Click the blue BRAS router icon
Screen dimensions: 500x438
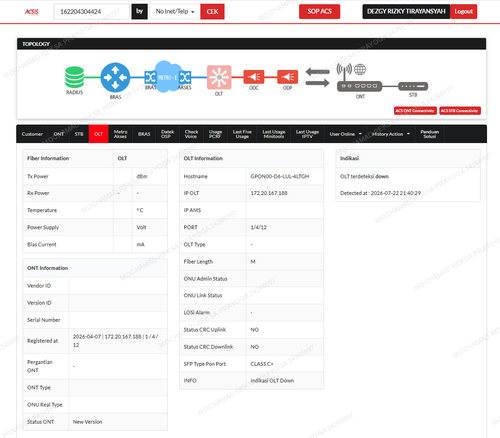coord(115,77)
